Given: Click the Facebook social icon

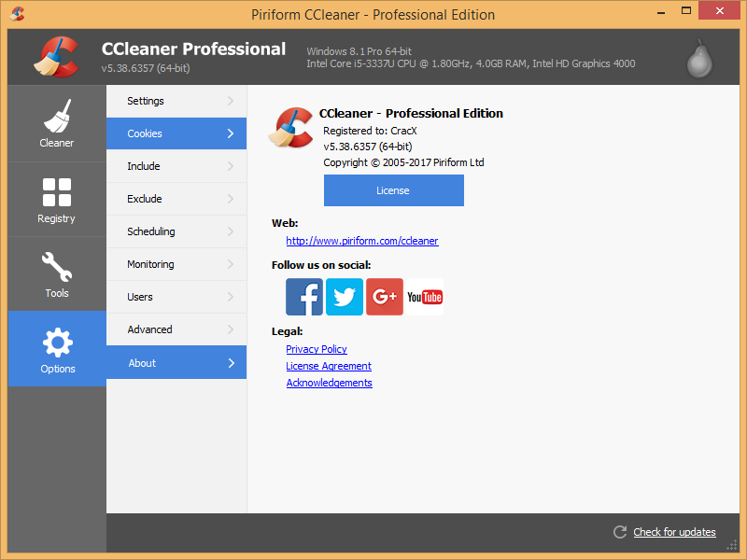Looking at the screenshot, I should pyautogui.click(x=304, y=297).
